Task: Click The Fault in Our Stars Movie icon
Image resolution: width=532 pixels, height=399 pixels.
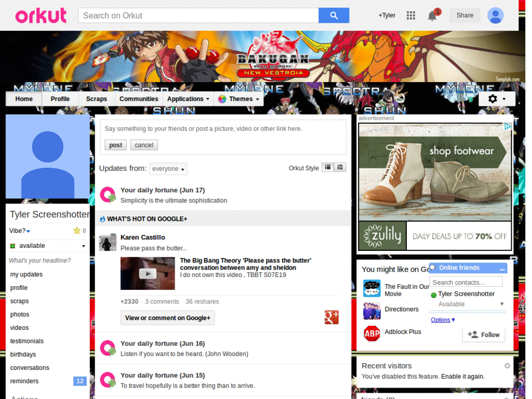Action: coord(372,288)
